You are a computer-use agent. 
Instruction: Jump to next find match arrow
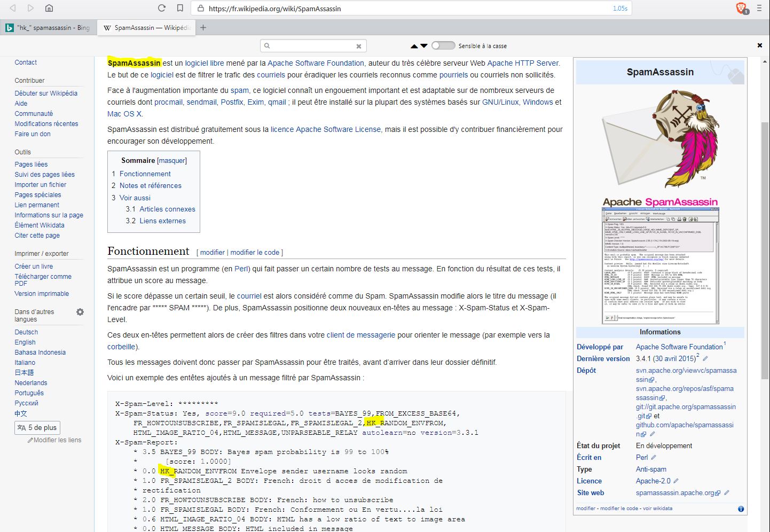click(x=424, y=46)
